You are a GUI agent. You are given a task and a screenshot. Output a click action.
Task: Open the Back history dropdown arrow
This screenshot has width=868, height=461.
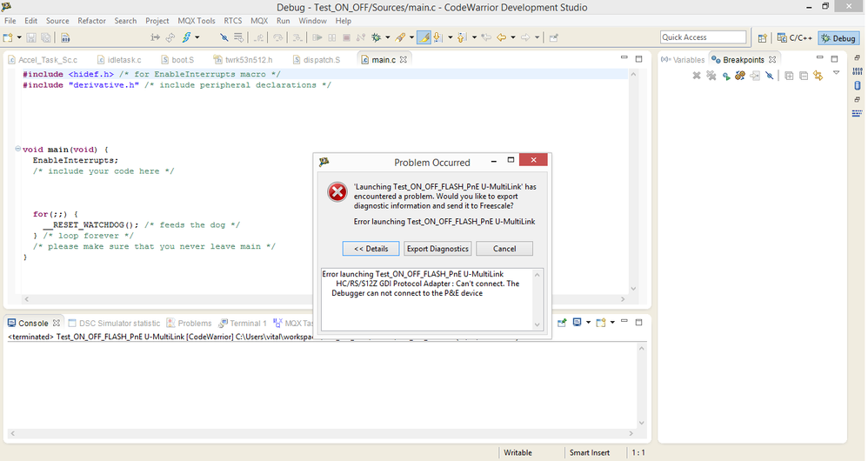(x=513, y=37)
